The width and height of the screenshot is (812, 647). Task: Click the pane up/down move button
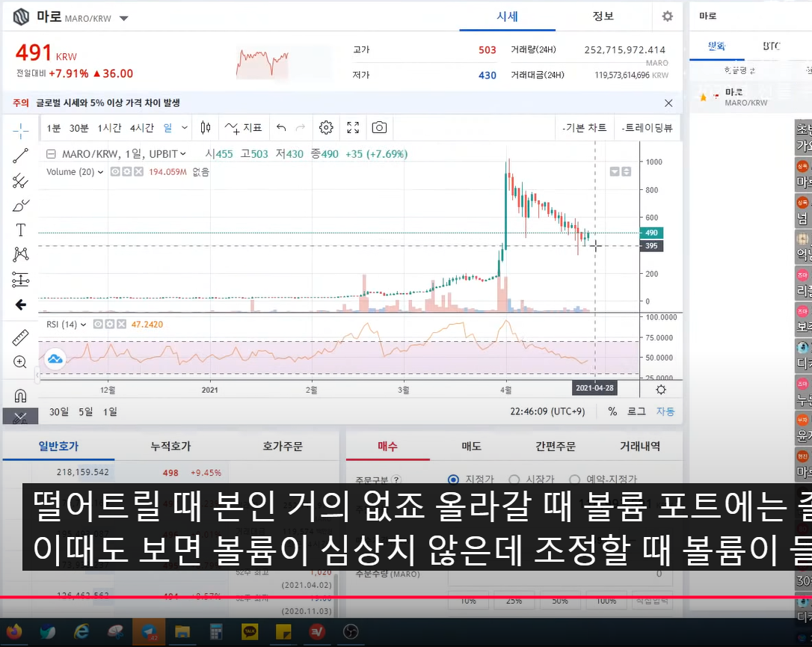coord(626,171)
